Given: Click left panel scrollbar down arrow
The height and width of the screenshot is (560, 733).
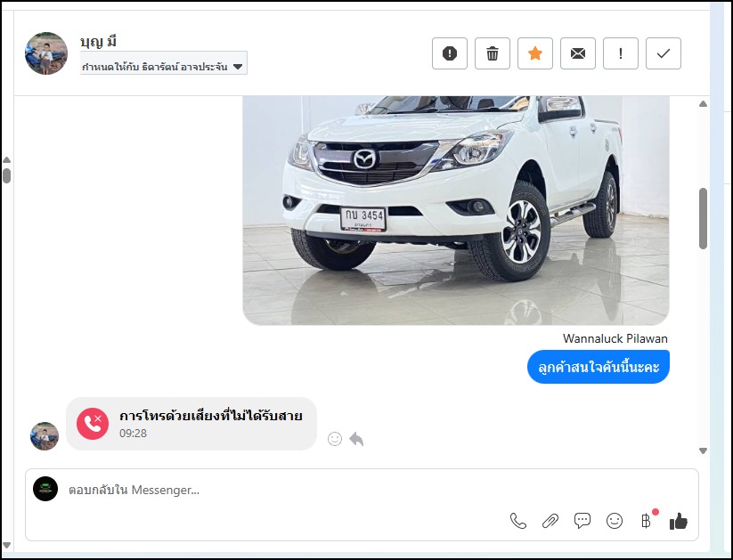Looking at the screenshot, I should (6, 545).
